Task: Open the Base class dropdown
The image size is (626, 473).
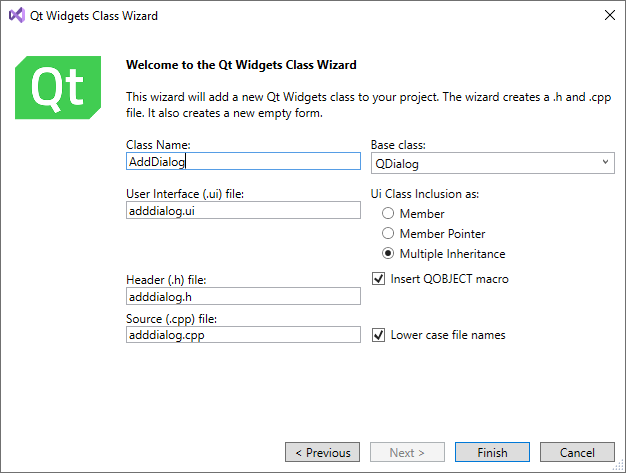Action: (492, 162)
